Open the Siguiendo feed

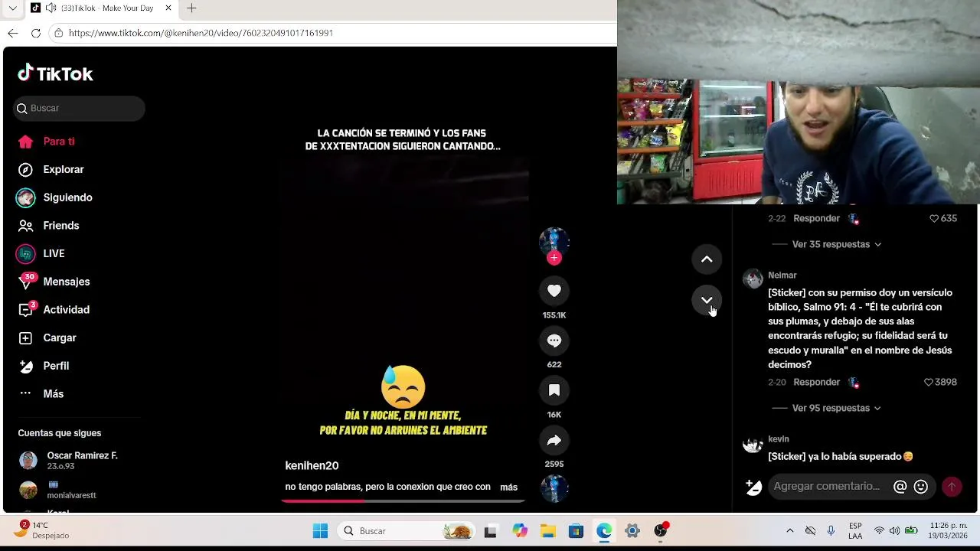54,197
